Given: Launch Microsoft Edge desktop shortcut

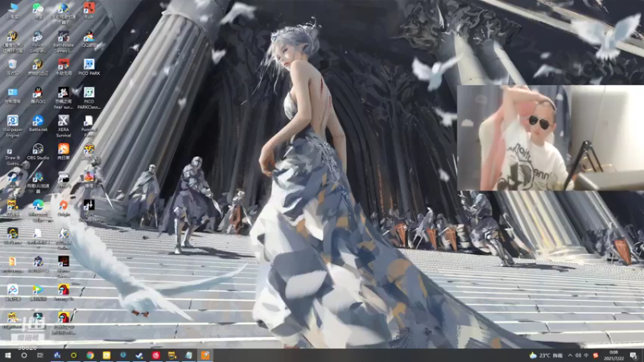Looking at the screenshot, I should (38, 211).
